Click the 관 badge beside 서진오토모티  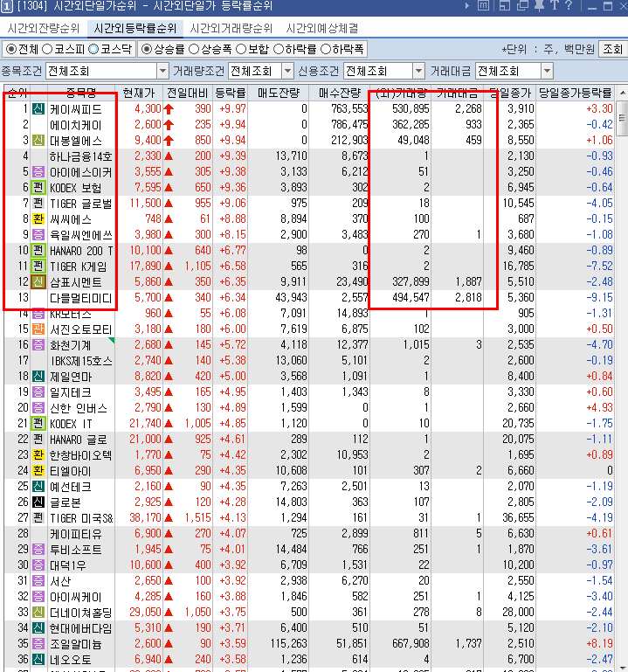tap(38, 329)
